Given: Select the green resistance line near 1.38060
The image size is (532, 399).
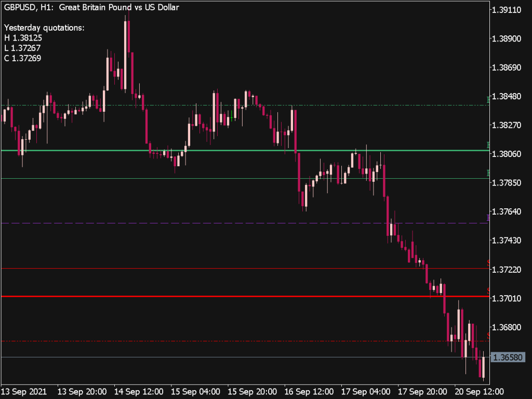Looking at the screenshot, I should pos(208,150).
